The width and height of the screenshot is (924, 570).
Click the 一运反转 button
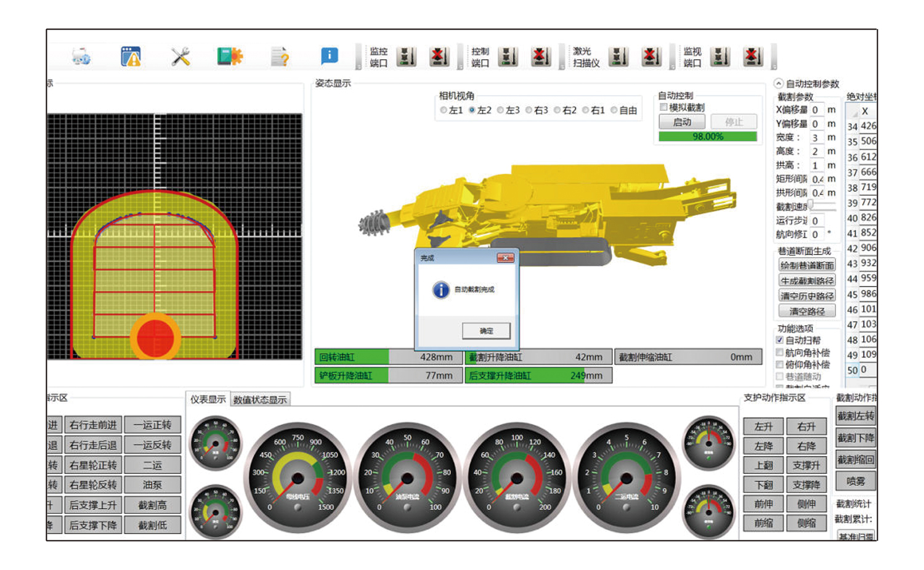point(153,445)
